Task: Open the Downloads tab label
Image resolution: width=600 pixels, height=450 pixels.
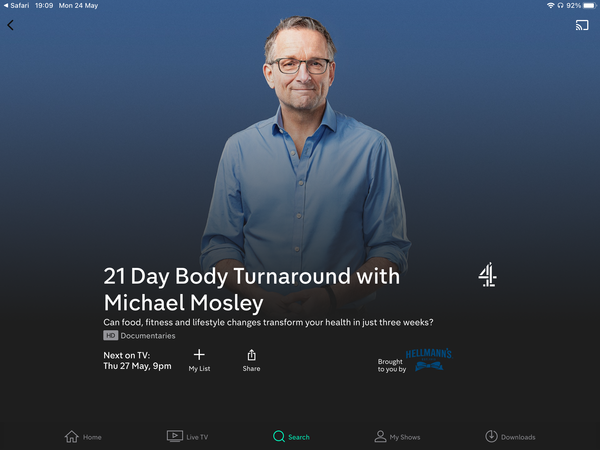Action: coord(518,437)
